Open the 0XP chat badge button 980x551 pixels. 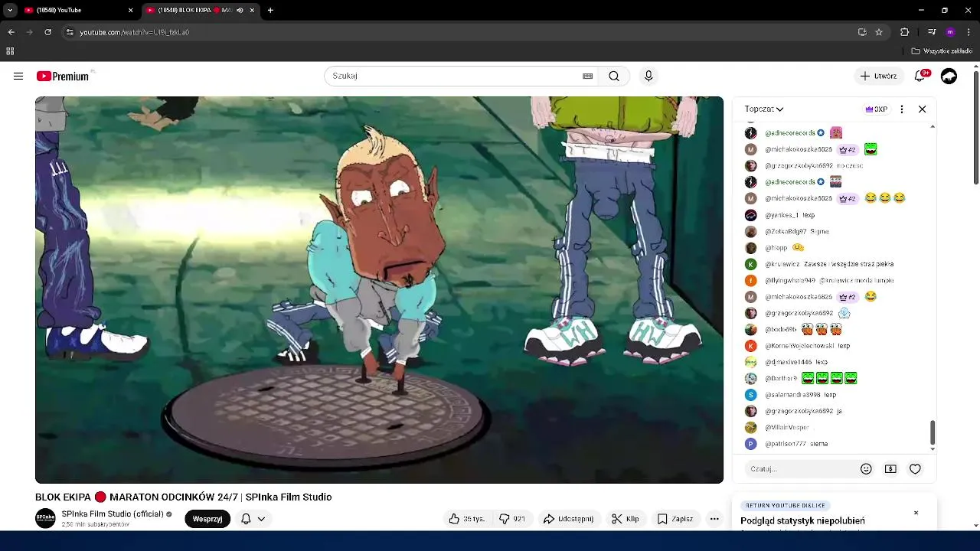pyautogui.click(x=877, y=109)
